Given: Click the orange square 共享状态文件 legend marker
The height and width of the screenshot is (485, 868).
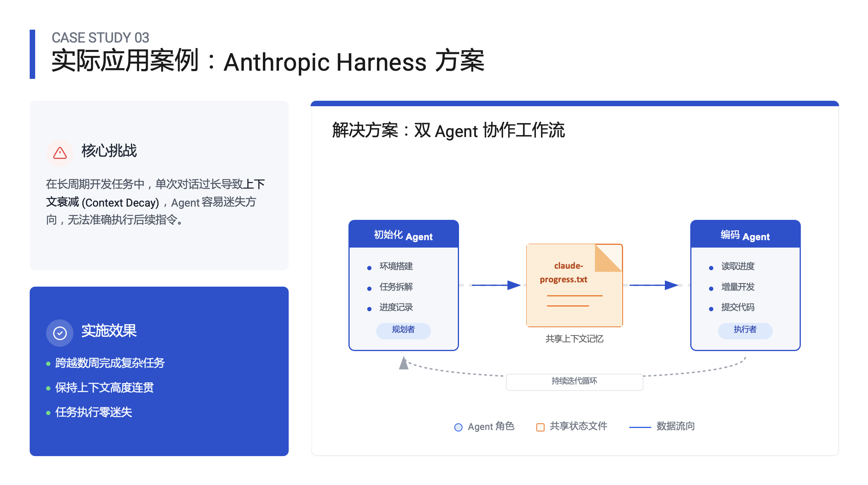Looking at the screenshot, I should pyautogui.click(x=540, y=427).
